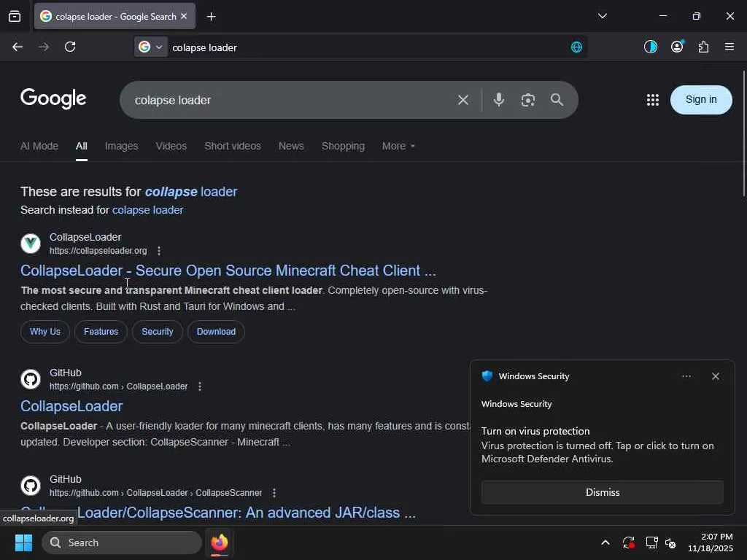
Task: Expand the list all tabs chevron
Action: 602,16
